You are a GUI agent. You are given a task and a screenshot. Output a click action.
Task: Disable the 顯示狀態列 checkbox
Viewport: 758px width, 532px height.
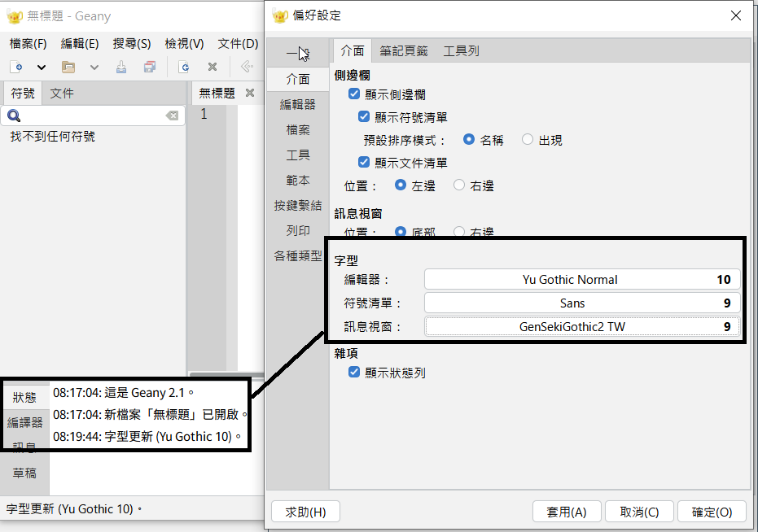tap(354, 373)
